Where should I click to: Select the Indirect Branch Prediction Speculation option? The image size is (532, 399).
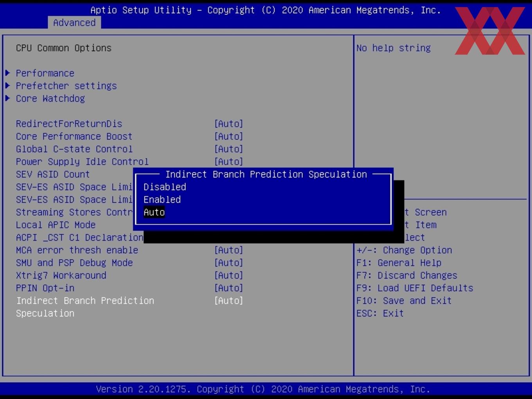click(85, 307)
